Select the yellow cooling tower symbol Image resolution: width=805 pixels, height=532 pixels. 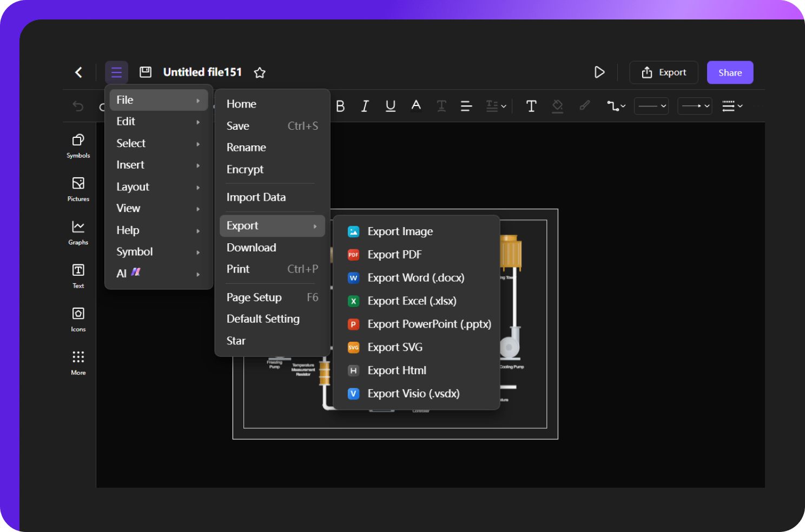point(510,252)
